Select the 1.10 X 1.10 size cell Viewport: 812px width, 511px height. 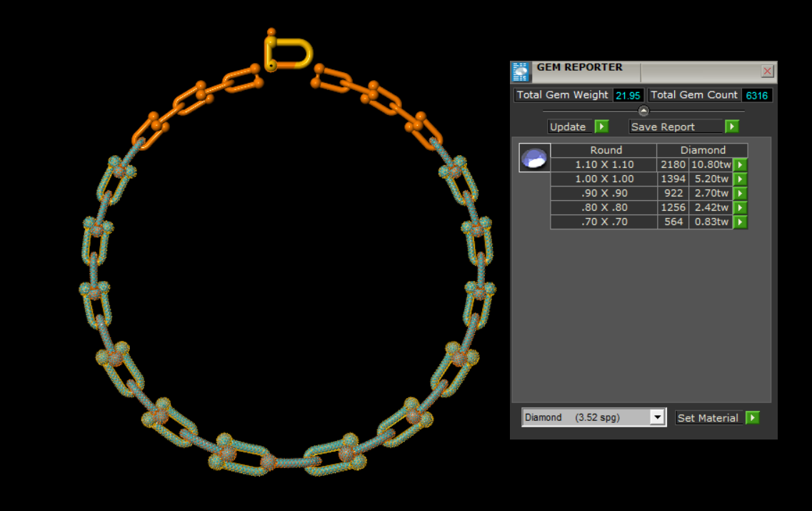click(603, 165)
